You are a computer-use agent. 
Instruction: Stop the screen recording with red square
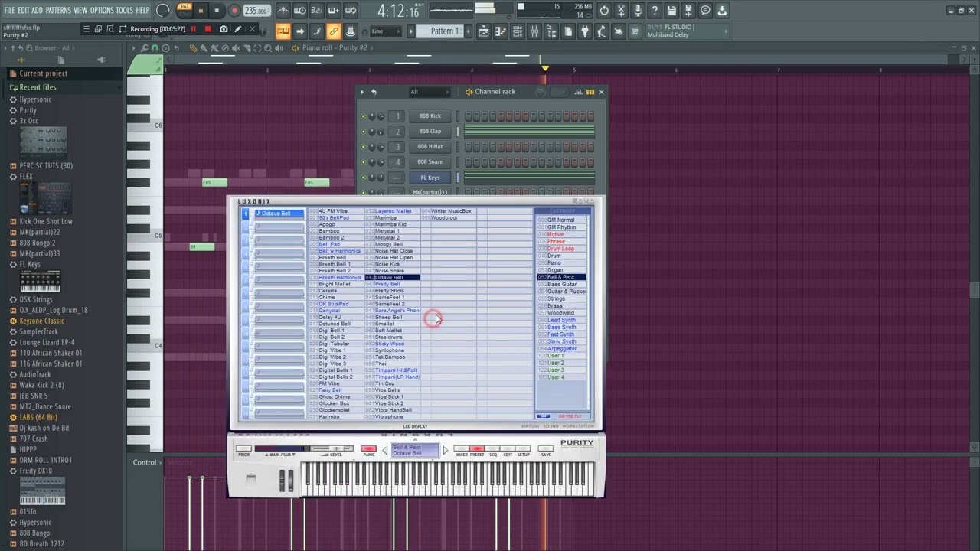tap(207, 29)
